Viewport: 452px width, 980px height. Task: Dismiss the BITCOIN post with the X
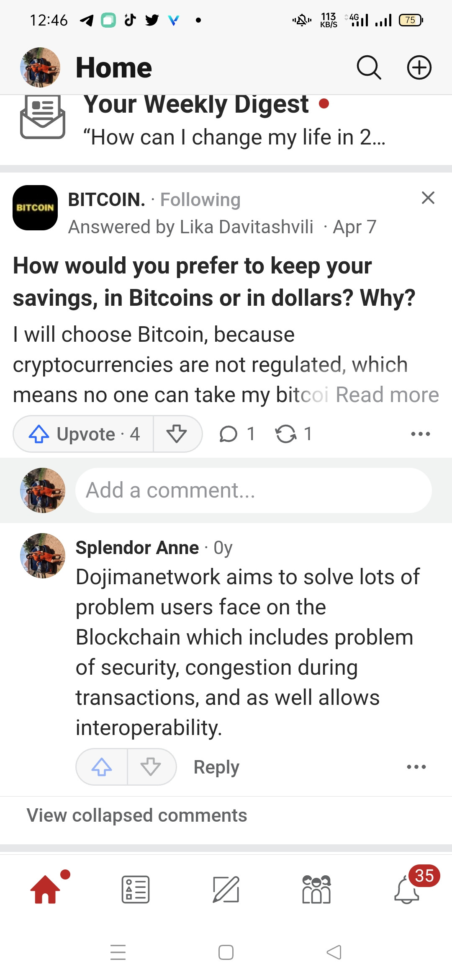pos(428,198)
